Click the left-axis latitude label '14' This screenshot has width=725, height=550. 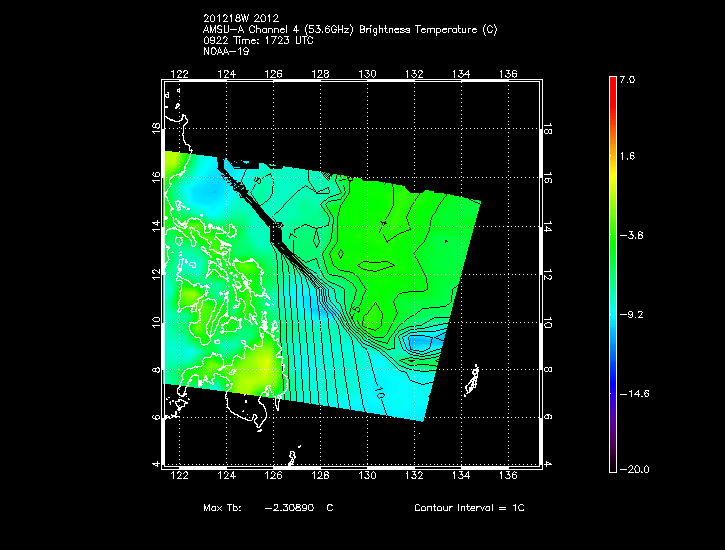pyautogui.click(x=156, y=226)
